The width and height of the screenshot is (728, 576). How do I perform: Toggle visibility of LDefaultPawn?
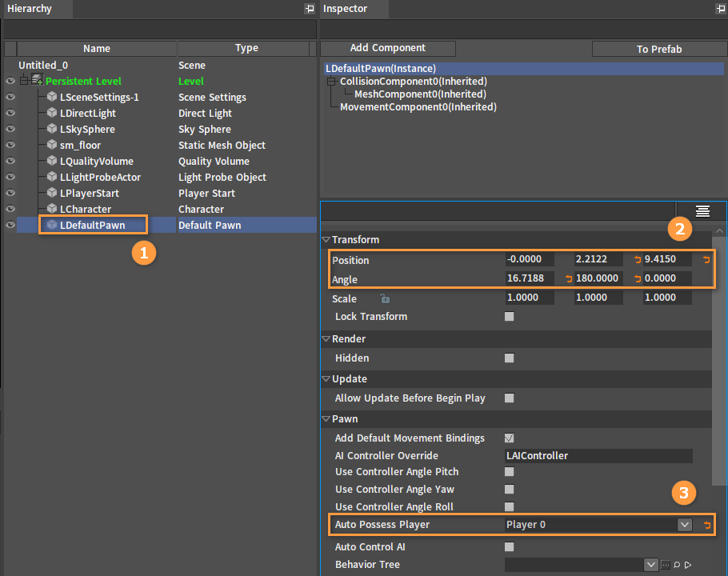(10, 225)
